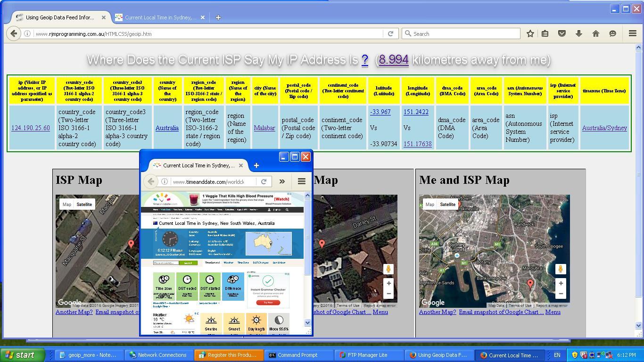Open main Firefox hamburger menu

click(633, 33)
